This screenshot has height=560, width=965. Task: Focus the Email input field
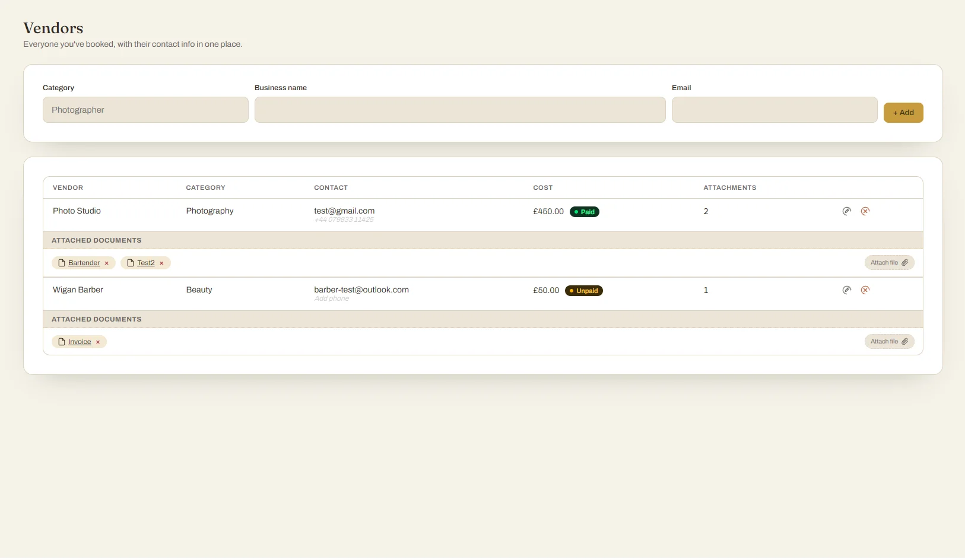coord(774,110)
